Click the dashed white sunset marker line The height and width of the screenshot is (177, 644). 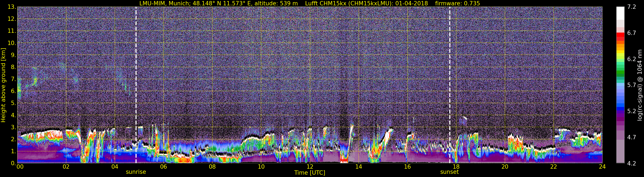point(449,85)
